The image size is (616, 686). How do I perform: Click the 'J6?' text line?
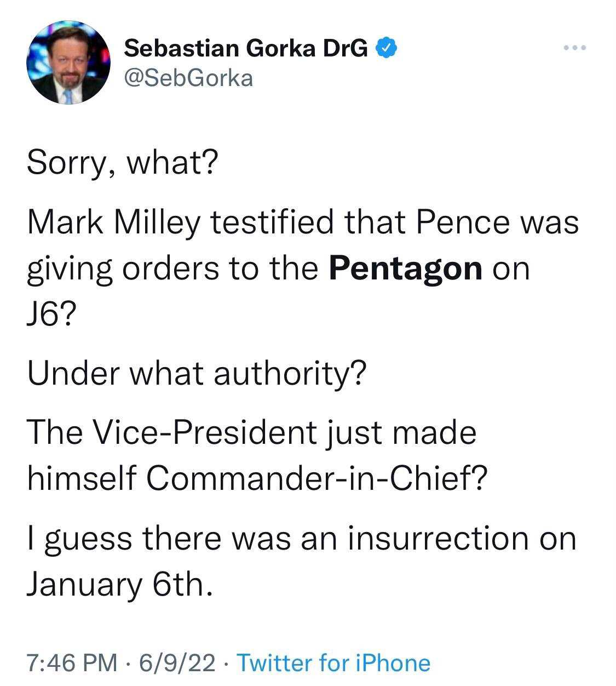[x=52, y=314]
